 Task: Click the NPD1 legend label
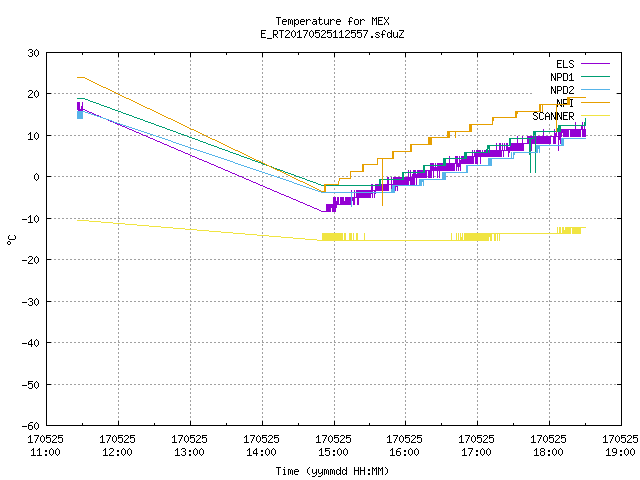[562, 77]
